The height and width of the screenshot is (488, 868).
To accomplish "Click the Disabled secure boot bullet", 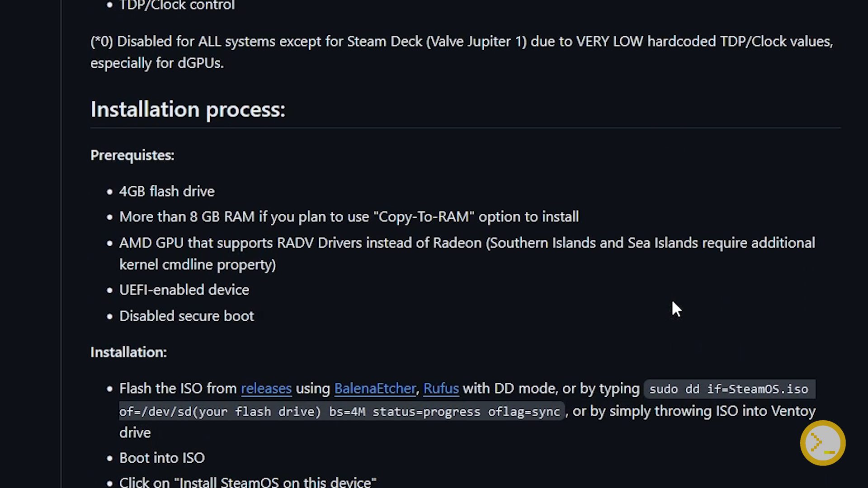I will (186, 316).
